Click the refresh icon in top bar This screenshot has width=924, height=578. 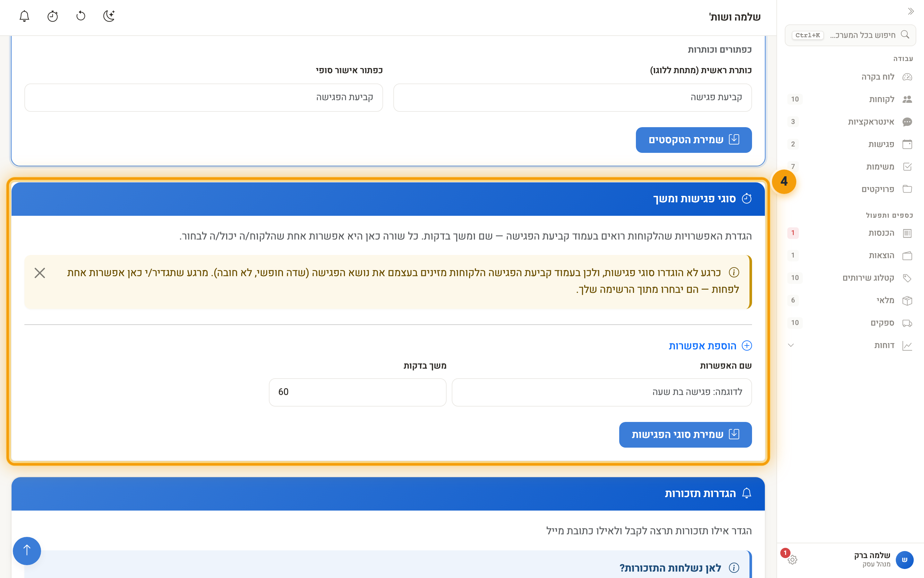click(81, 16)
